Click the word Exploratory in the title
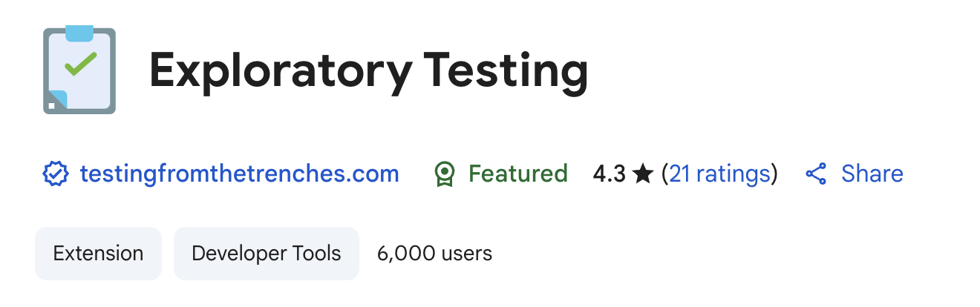The height and width of the screenshot is (307, 980). click(281, 72)
